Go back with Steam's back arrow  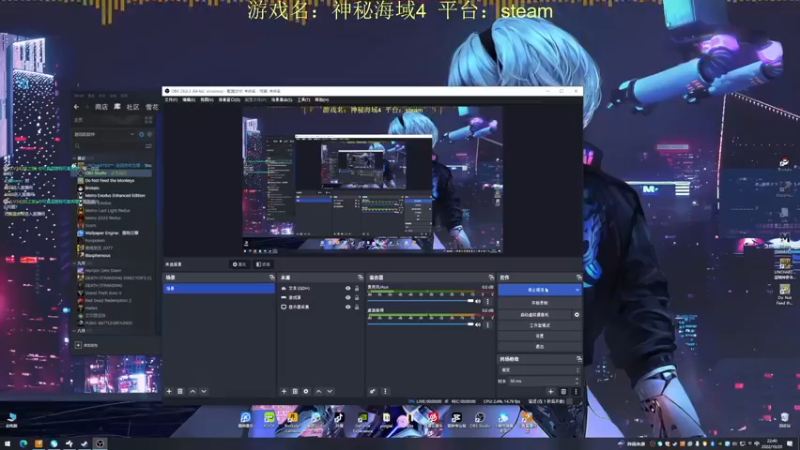tap(77, 107)
